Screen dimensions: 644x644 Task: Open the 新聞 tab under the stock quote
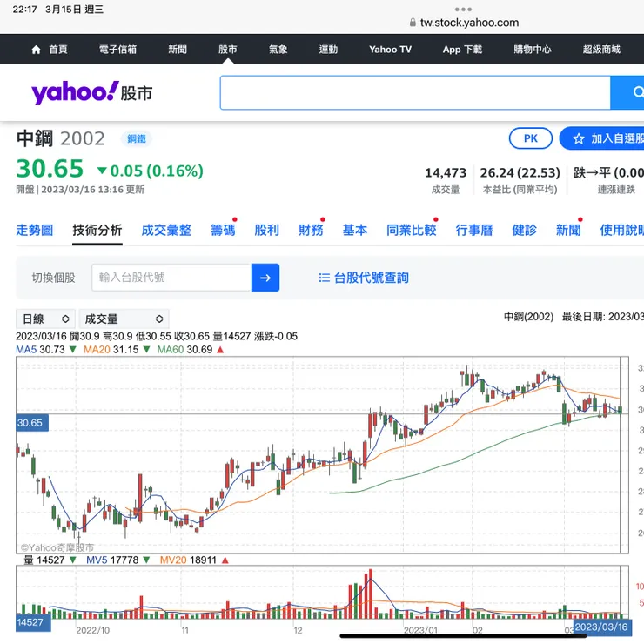[568, 230]
